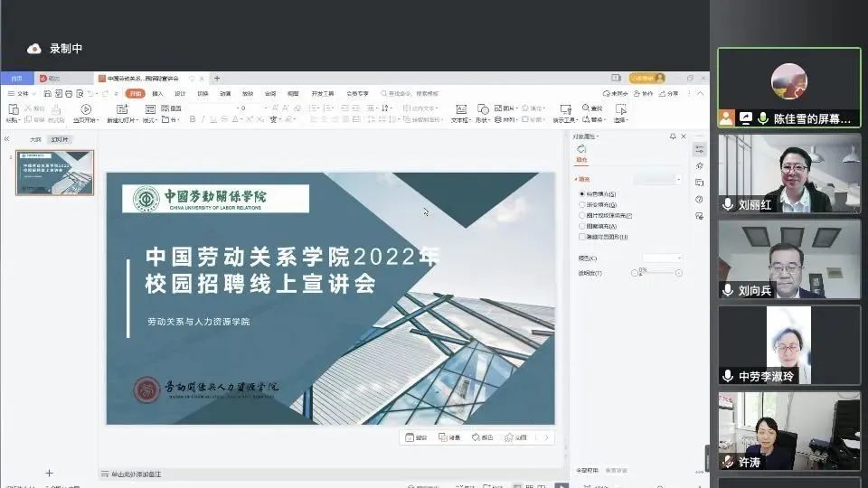Switch to the 动画 Animation ribbon tab
Image resolution: width=868 pixels, height=488 pixels.
225,93
